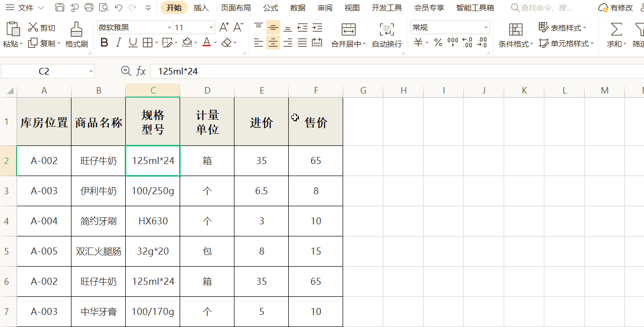The image size is (644, 327).
Task: Toggle Underline formatting
Action: (133, 43)
